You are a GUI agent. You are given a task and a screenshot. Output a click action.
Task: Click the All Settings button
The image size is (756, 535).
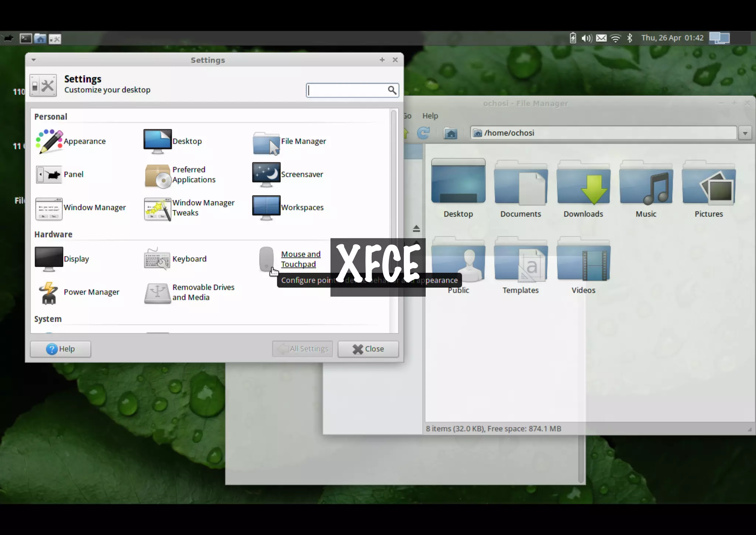[303, 349]
